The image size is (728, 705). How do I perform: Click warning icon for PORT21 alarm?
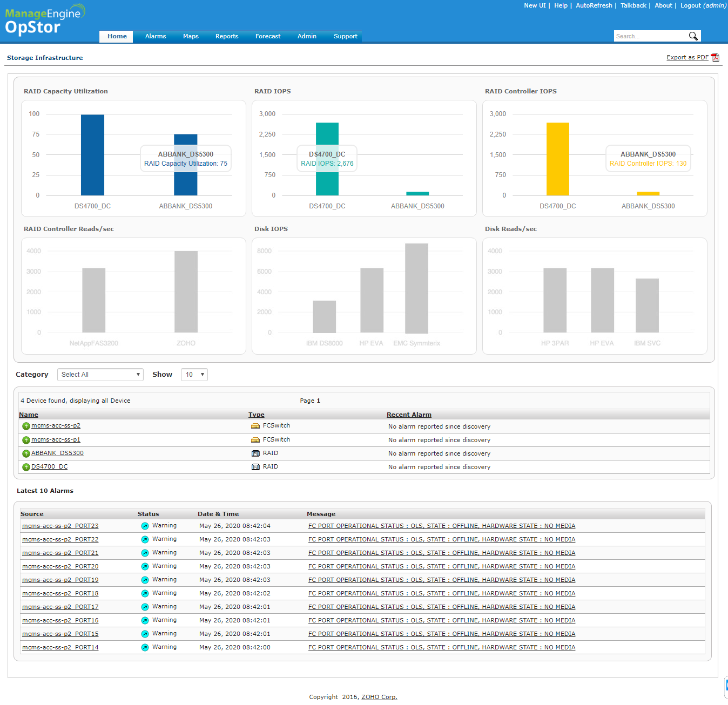pyautogui.click(x=145, y=553)
